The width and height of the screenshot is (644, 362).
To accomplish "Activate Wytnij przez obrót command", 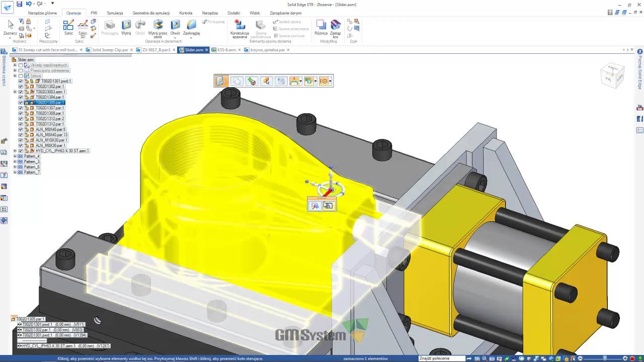I will pos(158,29).
